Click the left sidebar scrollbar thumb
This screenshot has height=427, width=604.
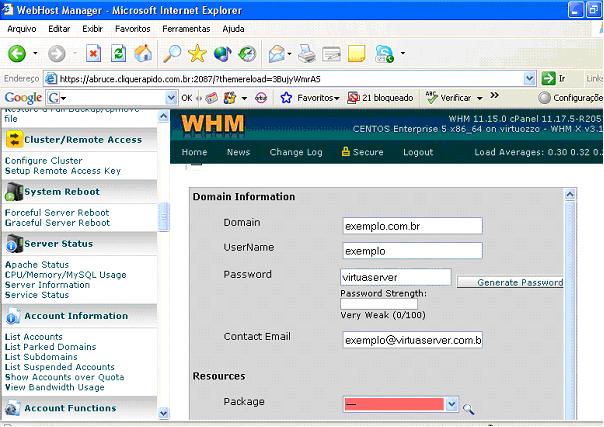pos(164,217)
